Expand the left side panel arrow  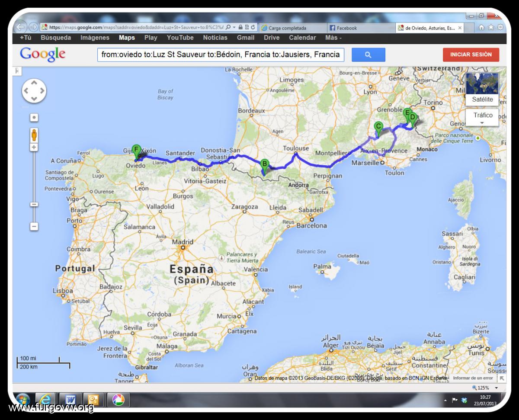(16, 71)
